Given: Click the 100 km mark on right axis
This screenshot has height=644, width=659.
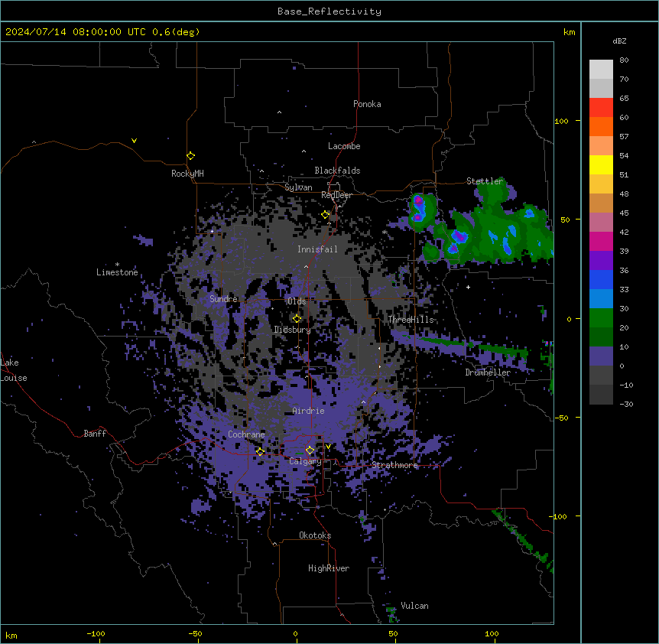Looking at the screenshot, I should [561, 121].
